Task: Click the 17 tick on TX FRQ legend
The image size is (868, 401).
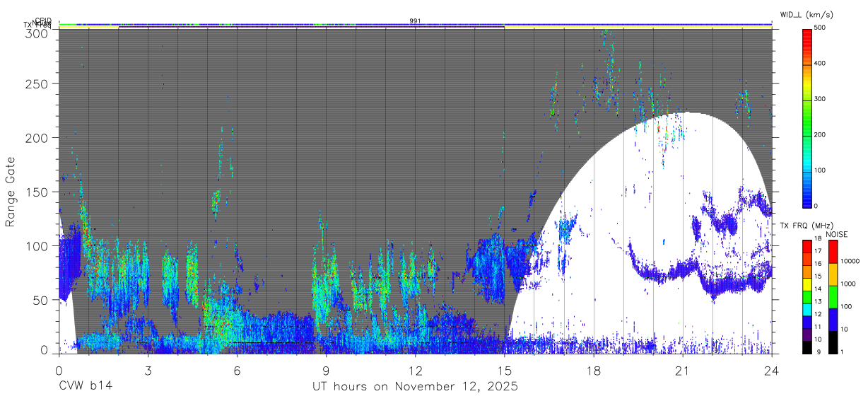Action: (x=819, y=251)
